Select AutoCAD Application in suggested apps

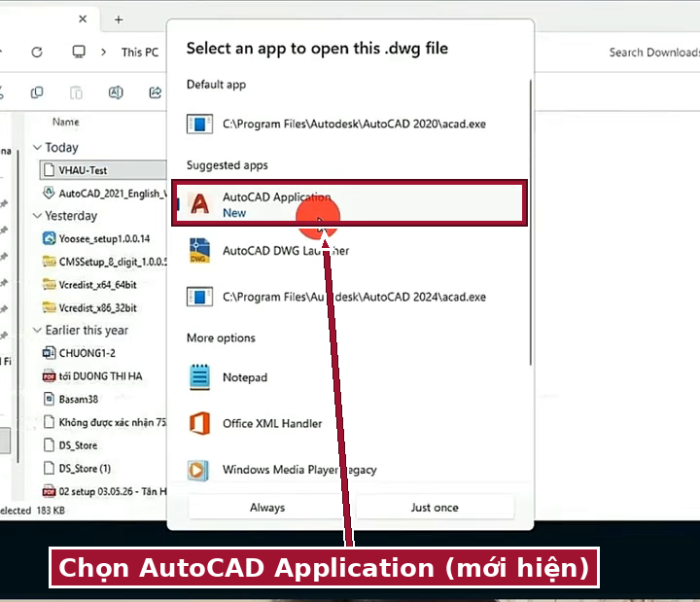pos(350,203)
